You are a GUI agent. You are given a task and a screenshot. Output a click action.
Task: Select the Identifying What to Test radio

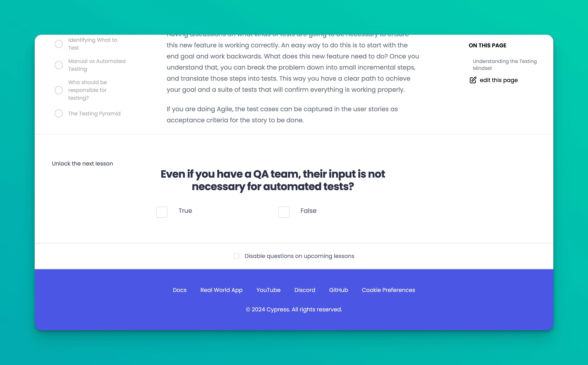click(x=59, y=44)
